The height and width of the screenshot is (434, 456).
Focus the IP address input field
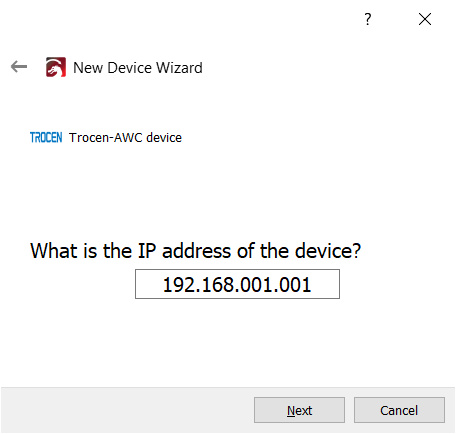click(x=237, y=284)
